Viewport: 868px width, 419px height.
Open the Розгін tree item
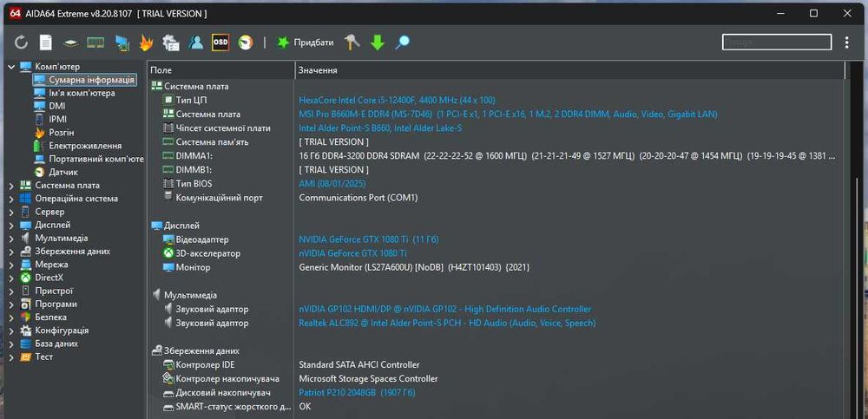coord(62,133)
